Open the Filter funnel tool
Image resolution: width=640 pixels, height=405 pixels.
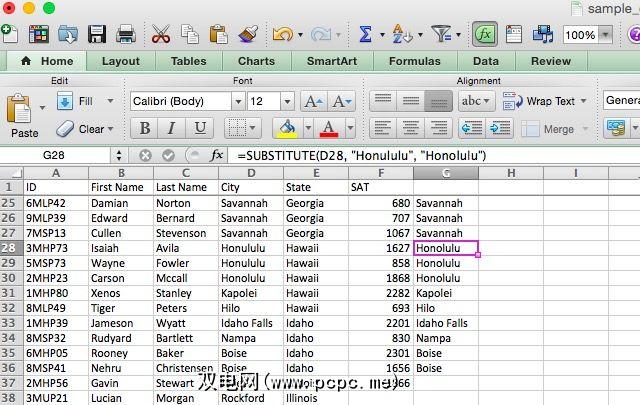(x=439, y=34)
